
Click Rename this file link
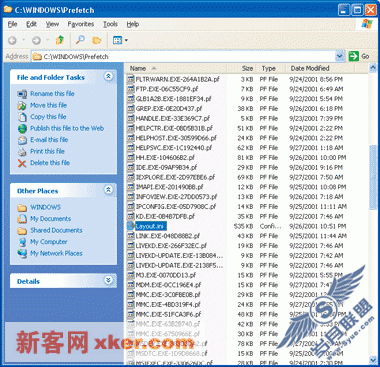pos(52,94)
